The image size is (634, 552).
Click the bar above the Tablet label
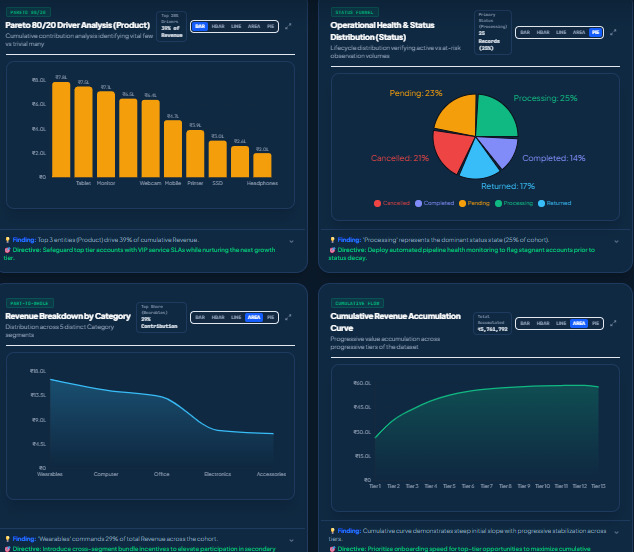click(x=83, y=132)
